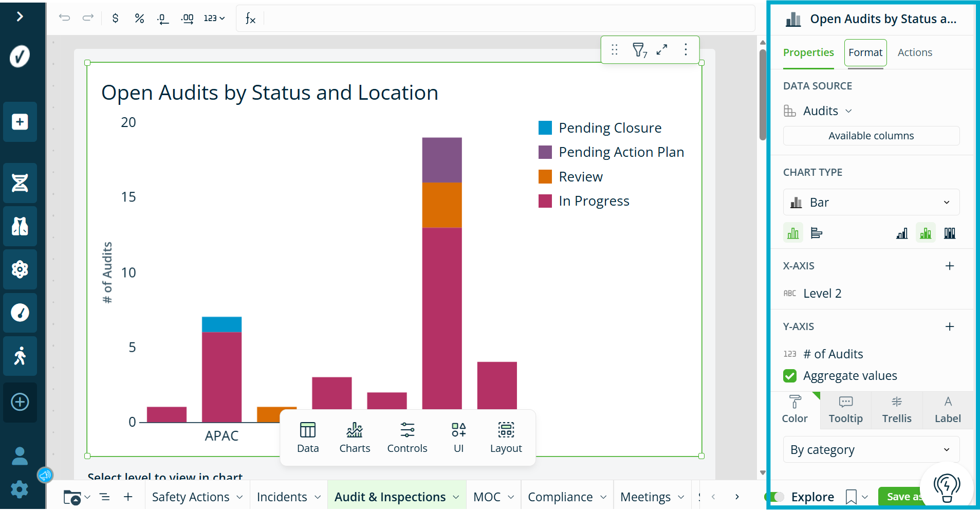Open the chart's three-dot options menu

coord(686,49)
